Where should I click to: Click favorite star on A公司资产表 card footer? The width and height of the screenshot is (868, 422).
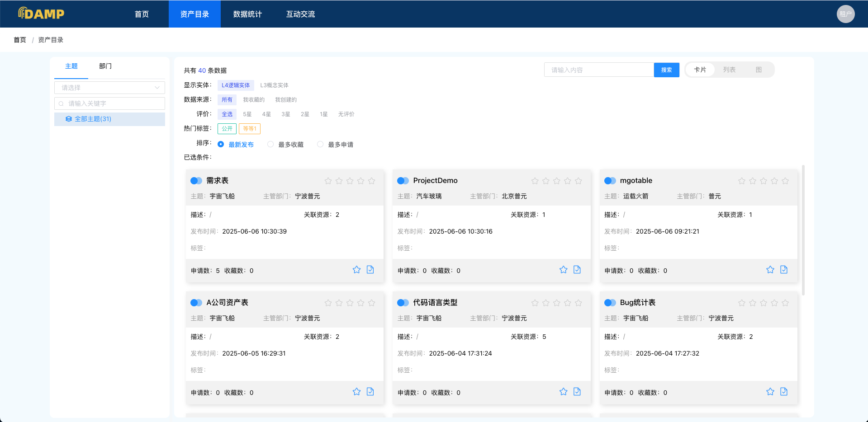click(356, 392)
